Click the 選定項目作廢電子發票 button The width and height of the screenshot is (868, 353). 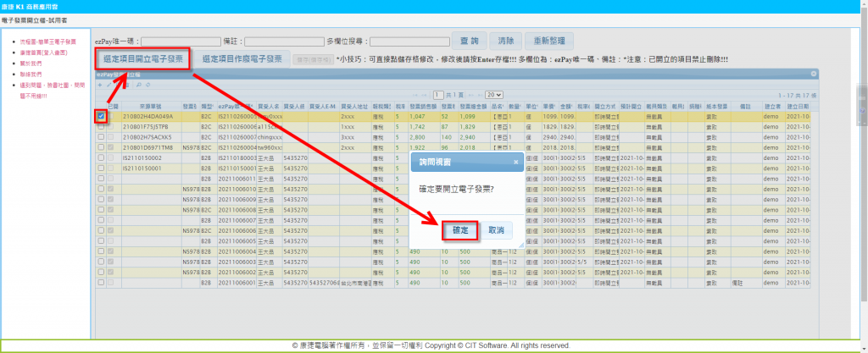242,59
